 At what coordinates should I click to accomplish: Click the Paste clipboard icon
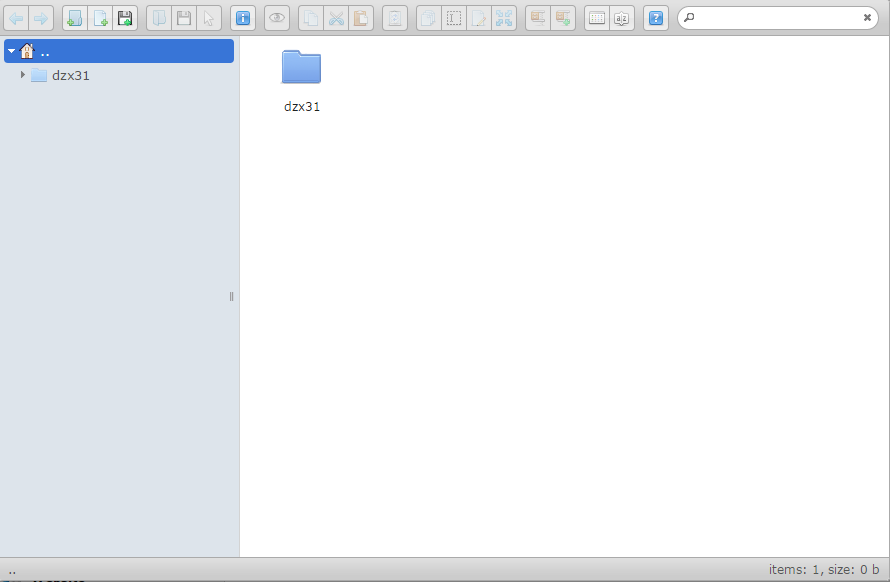pyautogui.click(x=361, y=18)
